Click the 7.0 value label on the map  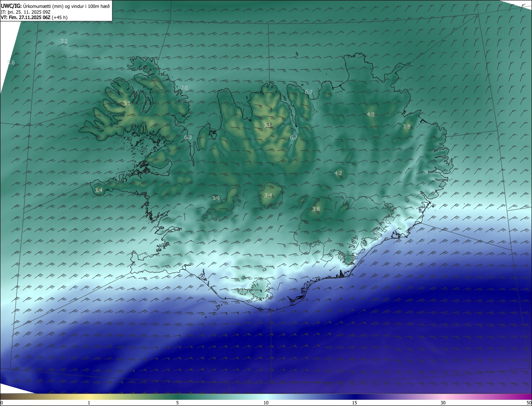tap(184, 88)
